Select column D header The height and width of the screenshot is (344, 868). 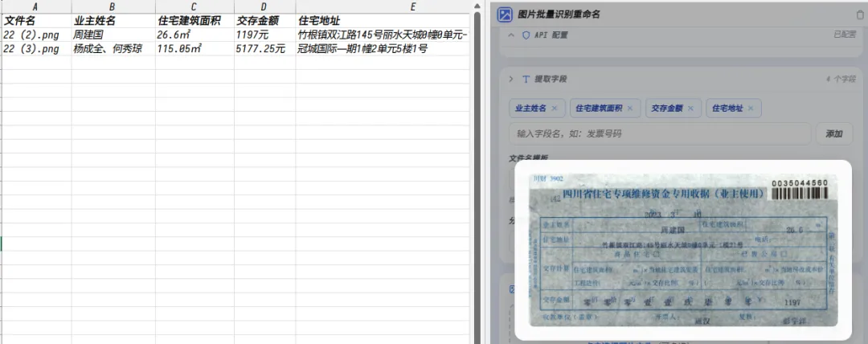tap(264, 6)
